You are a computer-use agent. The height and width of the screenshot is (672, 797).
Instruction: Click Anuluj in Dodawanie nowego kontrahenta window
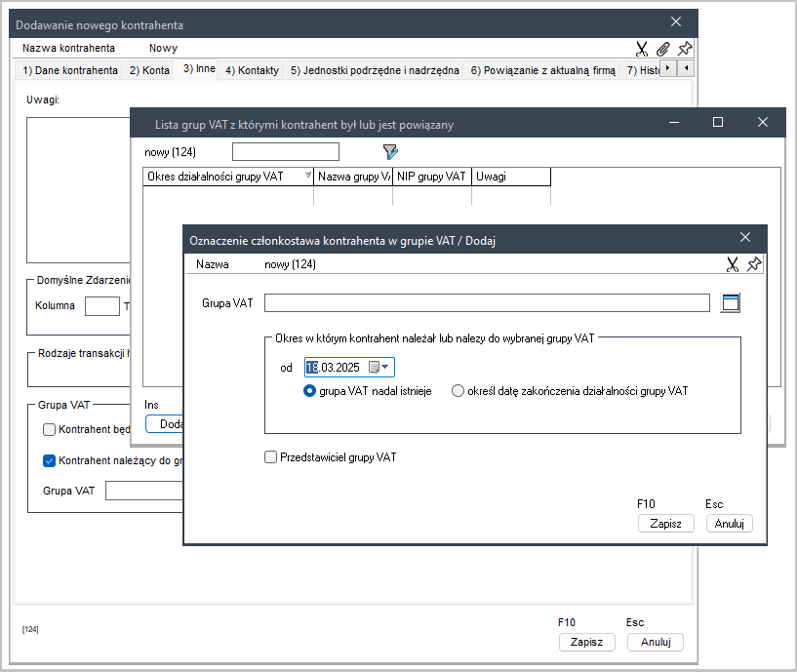coord(656,642)
